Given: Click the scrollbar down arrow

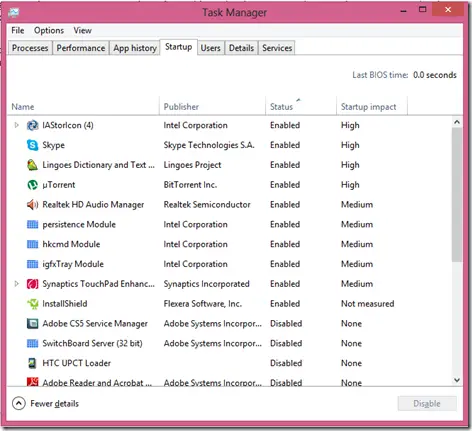Looking at the screenshot, I should pos(457,380).
